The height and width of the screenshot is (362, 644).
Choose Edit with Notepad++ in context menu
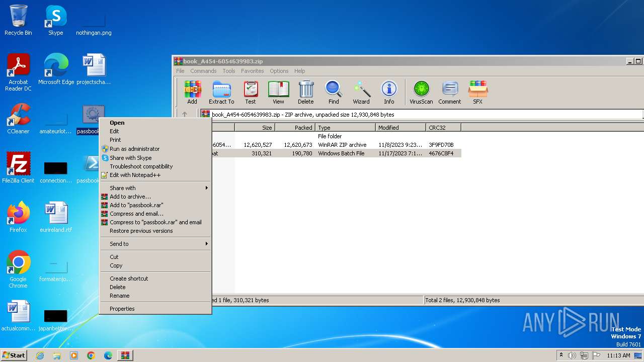coord(135,175)
